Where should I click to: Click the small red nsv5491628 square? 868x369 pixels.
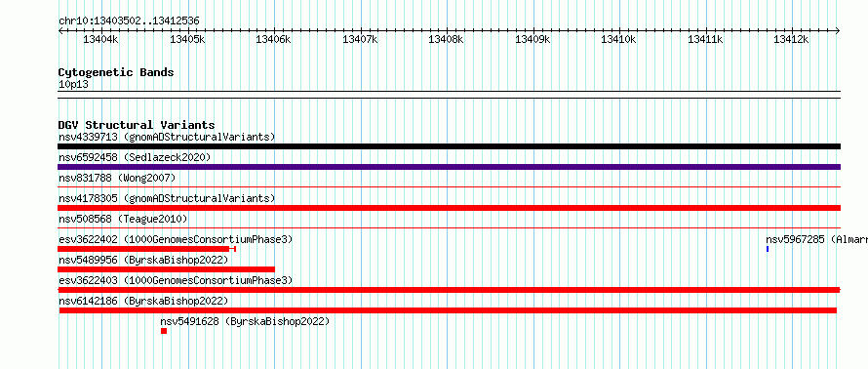tap(164, 331)
